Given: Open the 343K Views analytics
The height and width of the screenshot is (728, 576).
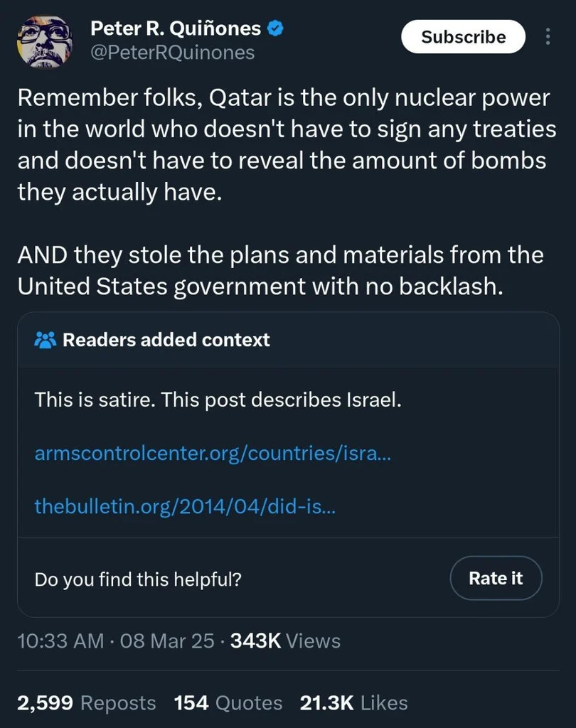Looking at the screenshot, I should click(x=285, y=641).
